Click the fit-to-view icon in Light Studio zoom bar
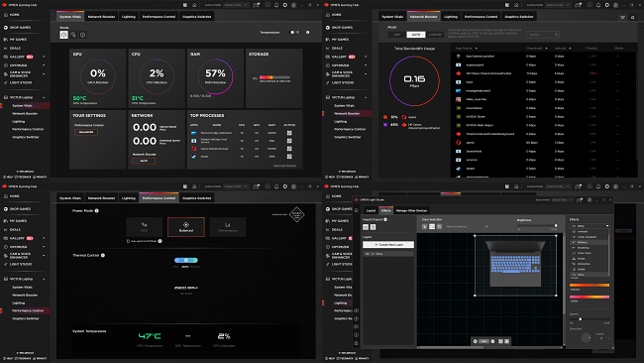 pyautogui.click(x=500, y=341)
